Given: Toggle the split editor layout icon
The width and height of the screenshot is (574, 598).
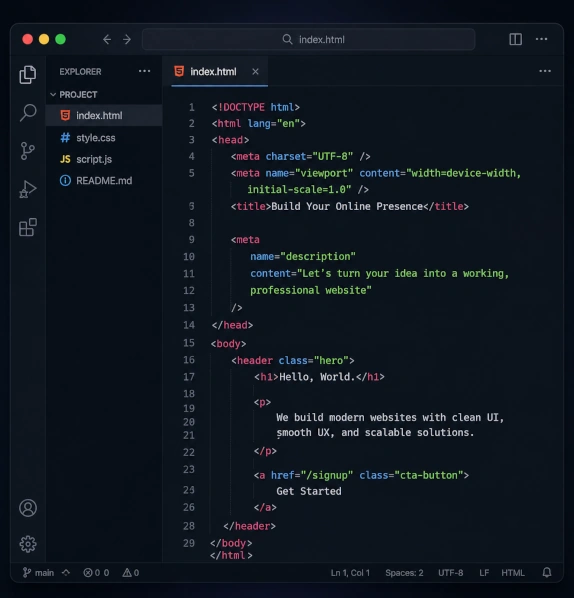Looking at the screenshot, I should 516,39.
